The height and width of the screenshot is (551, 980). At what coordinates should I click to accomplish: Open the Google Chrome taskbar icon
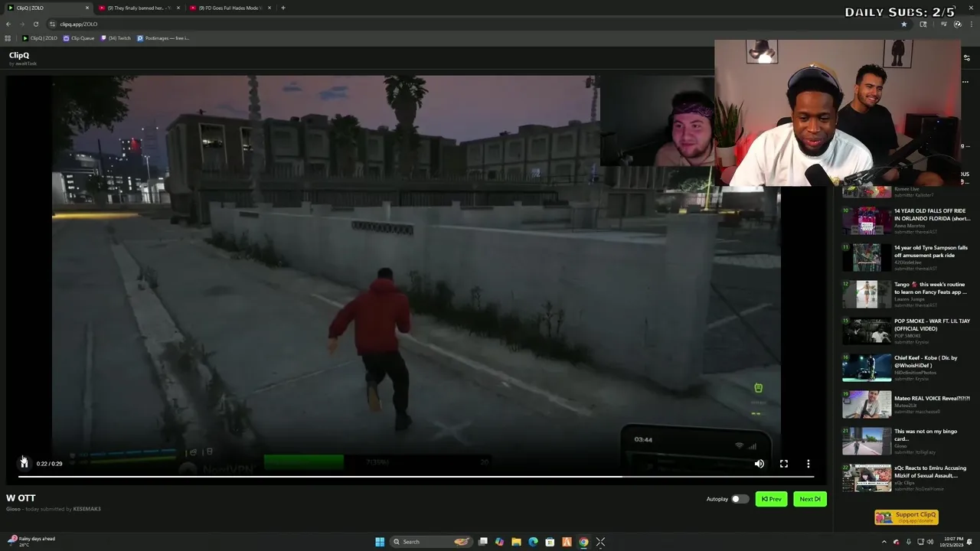click(x=583, y=542)
